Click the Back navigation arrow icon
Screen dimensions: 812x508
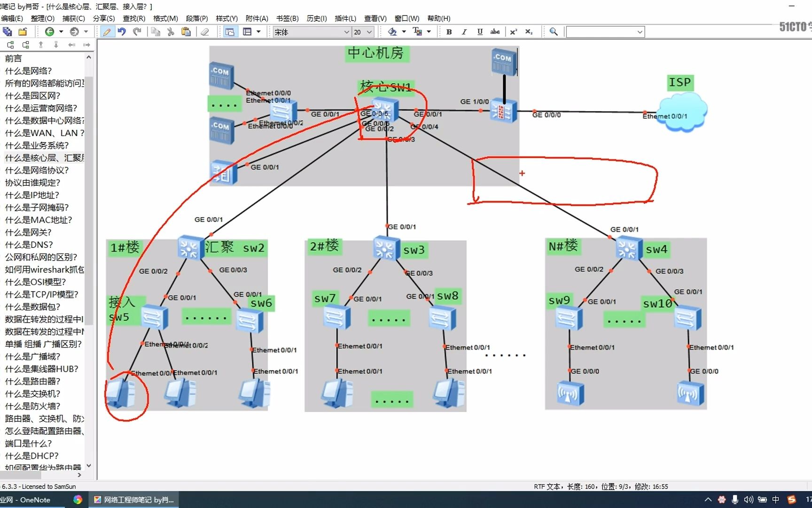(49, 32)
